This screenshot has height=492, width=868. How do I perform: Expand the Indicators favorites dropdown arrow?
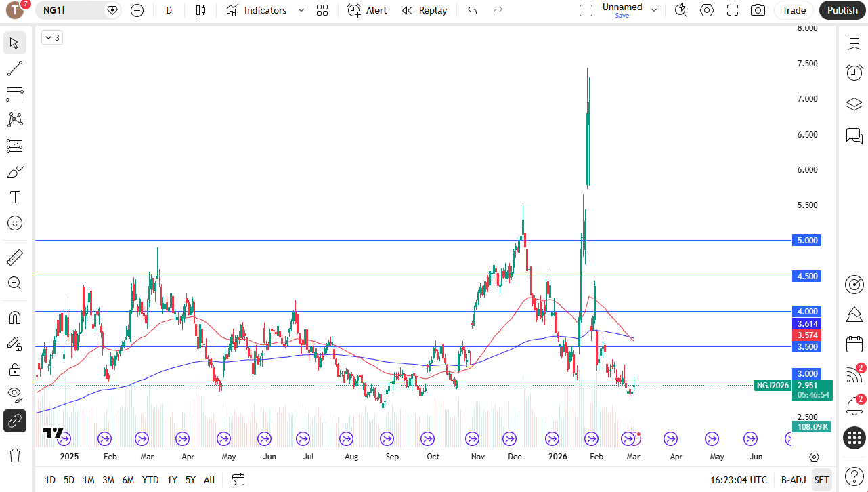301,10
